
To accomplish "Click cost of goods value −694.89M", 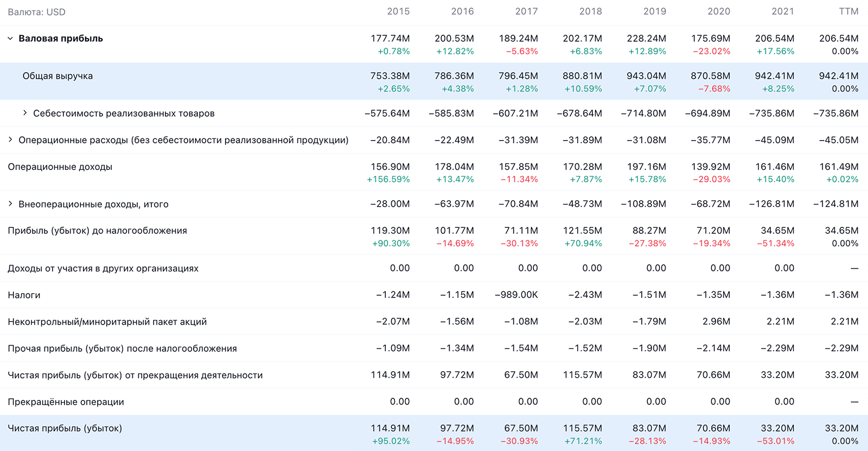I will [707, 113].
